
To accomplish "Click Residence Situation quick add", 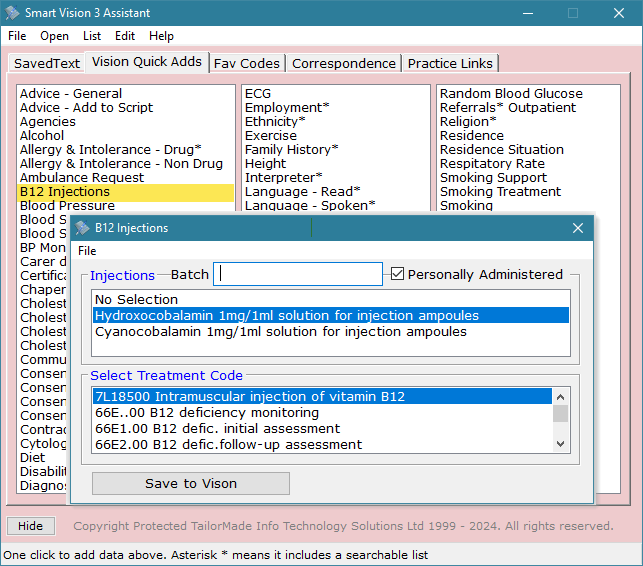I will tap(502, 149).
